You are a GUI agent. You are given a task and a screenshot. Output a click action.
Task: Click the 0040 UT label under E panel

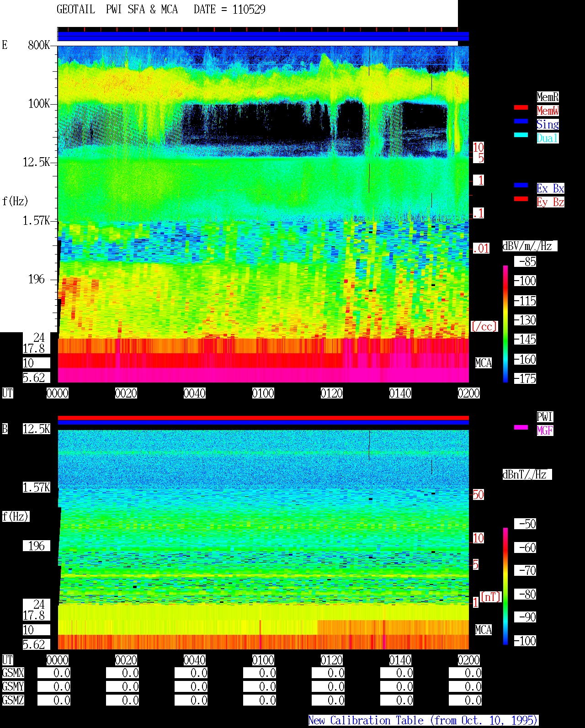click(195, 393)
